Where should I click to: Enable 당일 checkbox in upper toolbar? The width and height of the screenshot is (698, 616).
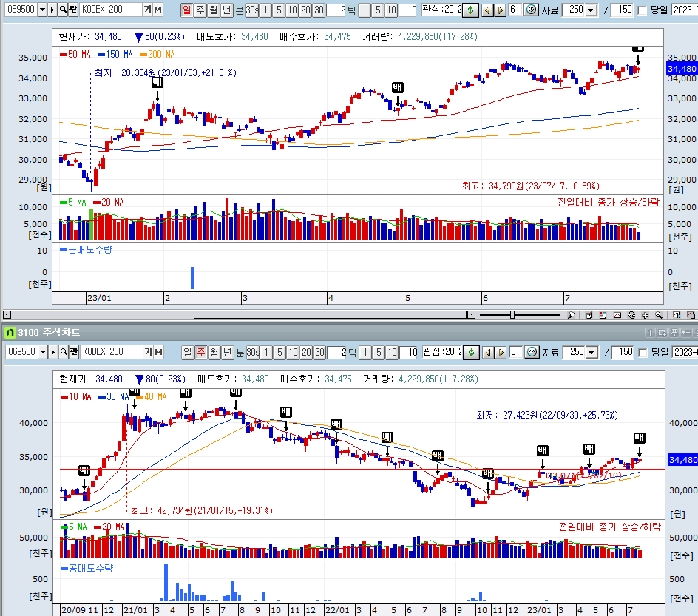[x=642, y=10]
